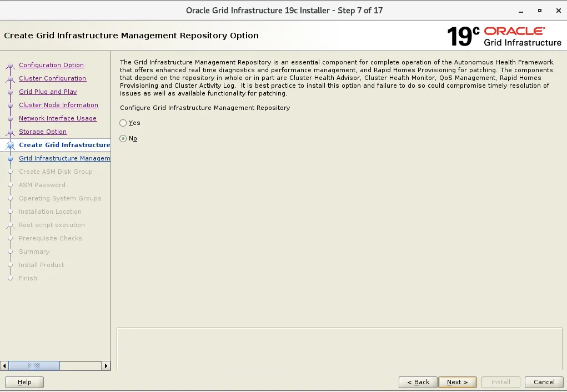The width and height of the screenshot is (567, 392).
Task: Minimize the installer window
Action: tap(520, 11)
